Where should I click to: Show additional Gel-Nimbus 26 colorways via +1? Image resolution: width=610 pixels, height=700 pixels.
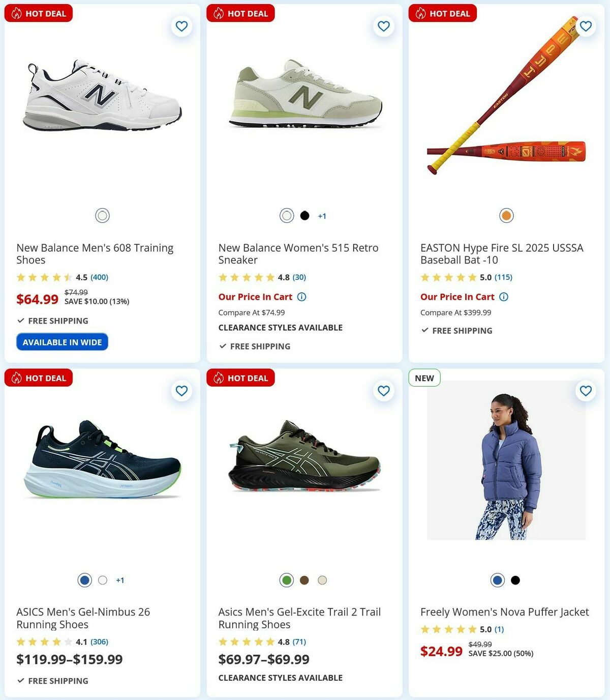pos(120,579)
